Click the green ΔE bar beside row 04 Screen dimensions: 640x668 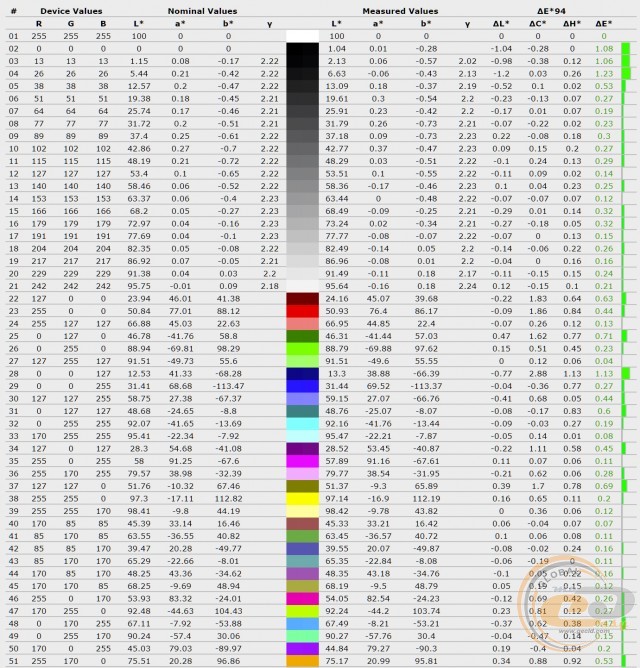pos(626,74)
